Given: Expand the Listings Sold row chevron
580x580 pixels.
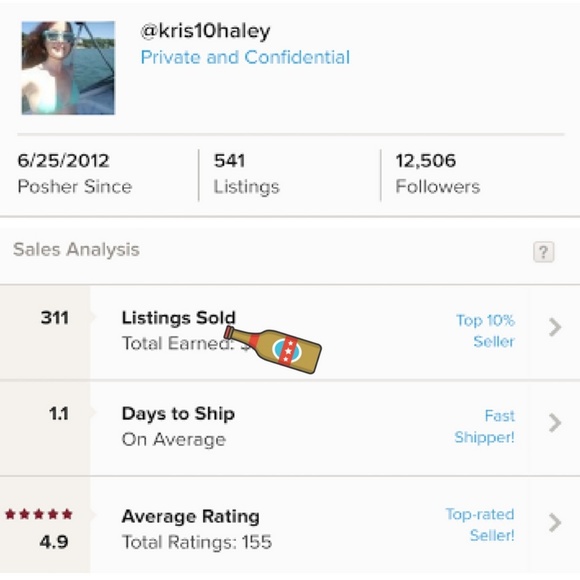Looking at the screenshot, I should 555,327.
